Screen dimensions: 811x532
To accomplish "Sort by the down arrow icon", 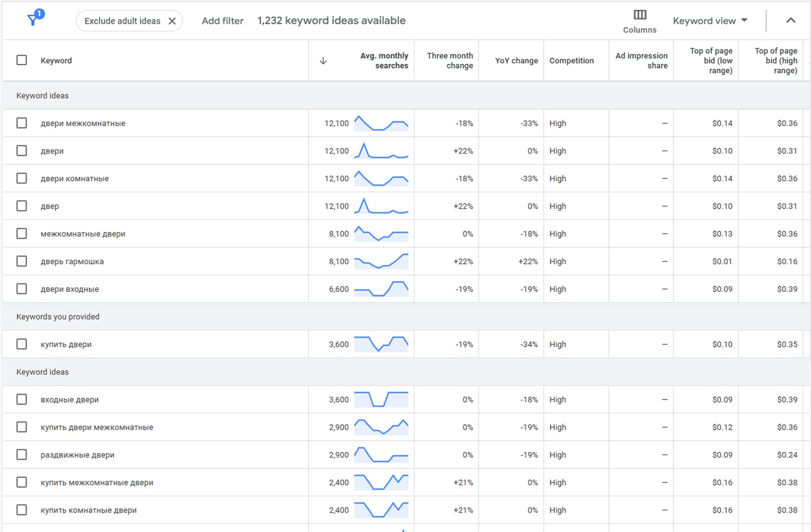I will click(x=323, y=61).
